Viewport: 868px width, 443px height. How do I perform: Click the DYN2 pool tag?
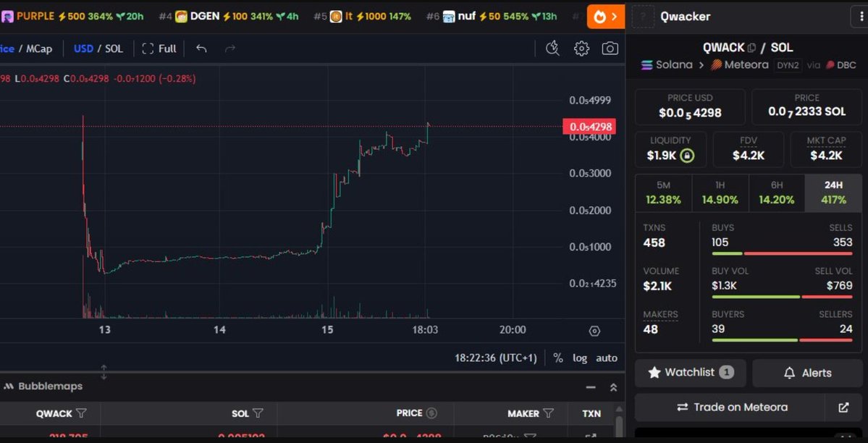(788, 65)
